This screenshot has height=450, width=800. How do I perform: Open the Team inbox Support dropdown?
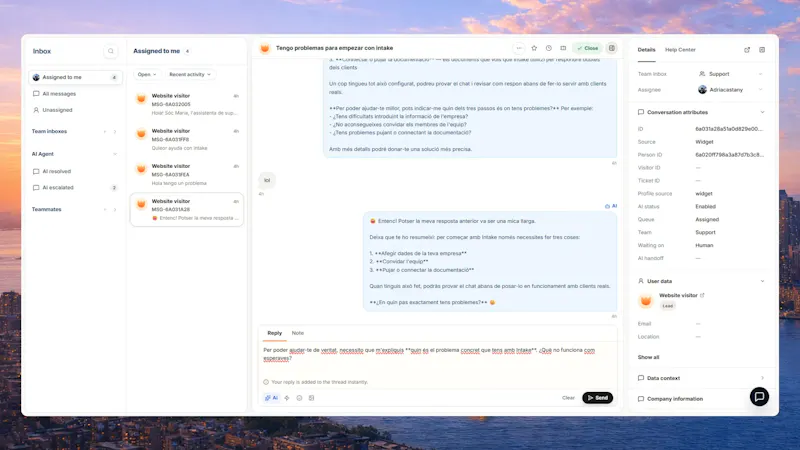(731, 74)
